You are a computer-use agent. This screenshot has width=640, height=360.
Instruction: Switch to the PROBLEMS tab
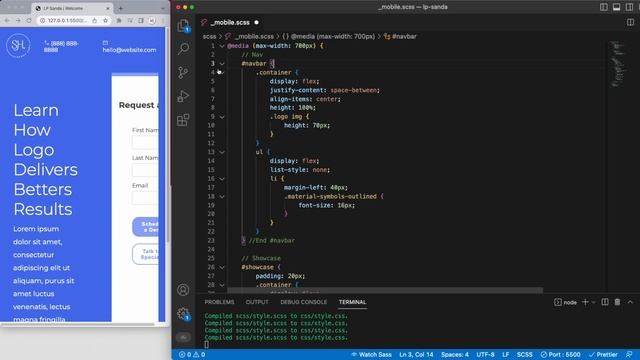220,302
